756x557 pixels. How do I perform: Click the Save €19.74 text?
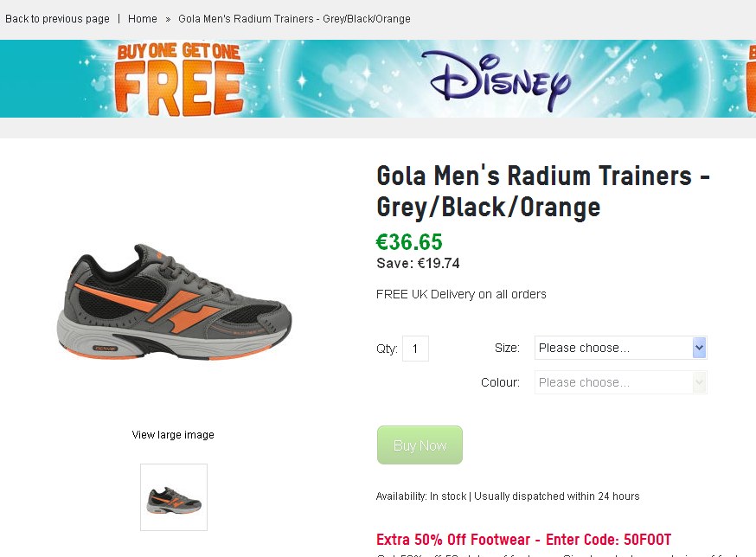coord(418,264)
